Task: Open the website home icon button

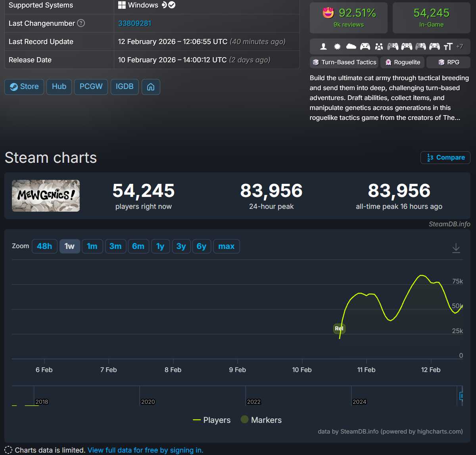Action: [151, 87]
